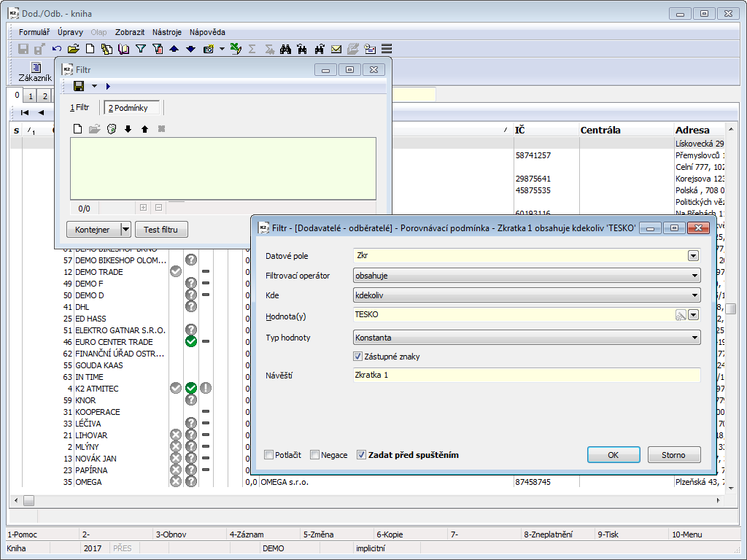Click the Návěští text field

click(x=525, y=375)
